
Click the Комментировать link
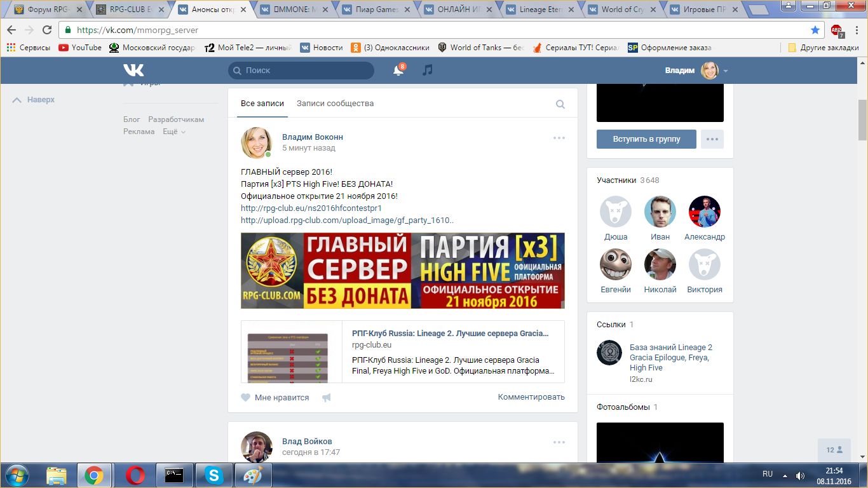pyautogui.click(x=531, y=397)
